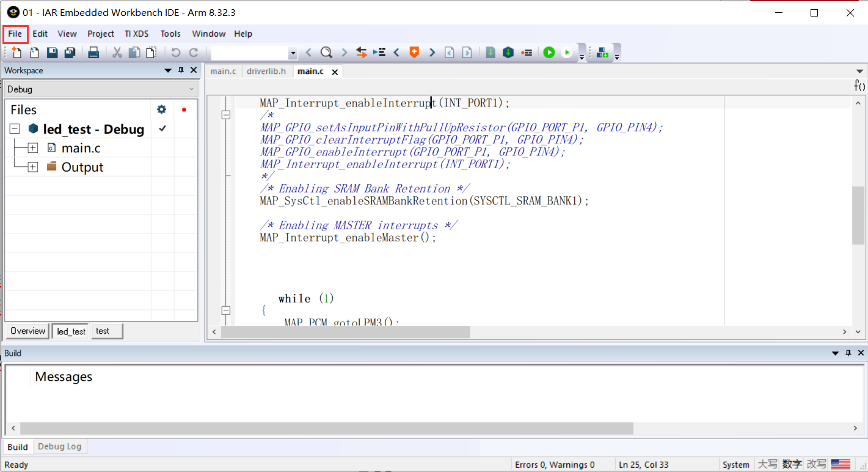868x472 pixels.
Task: Open the function list in the editor
Action: pos(859,86)
